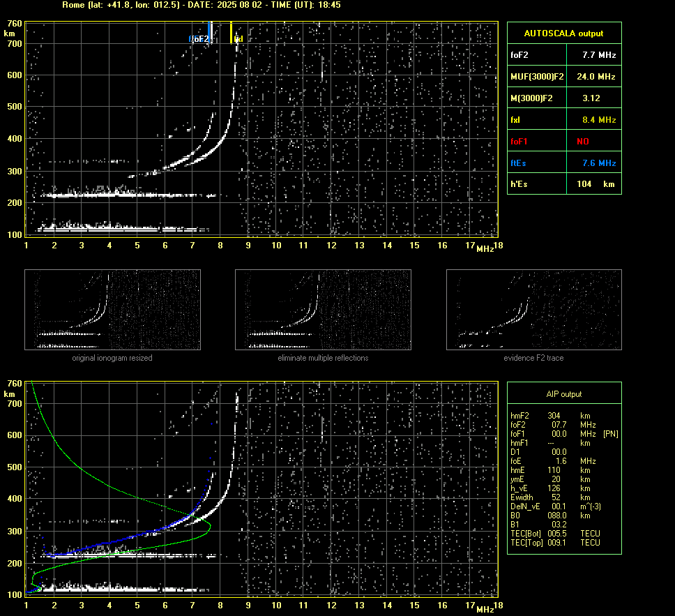Viewport: 675px width, 616px height.
Task: Click the fxI value 8.4 MHz
Action: pyautogui.click(x=599, y=120)
